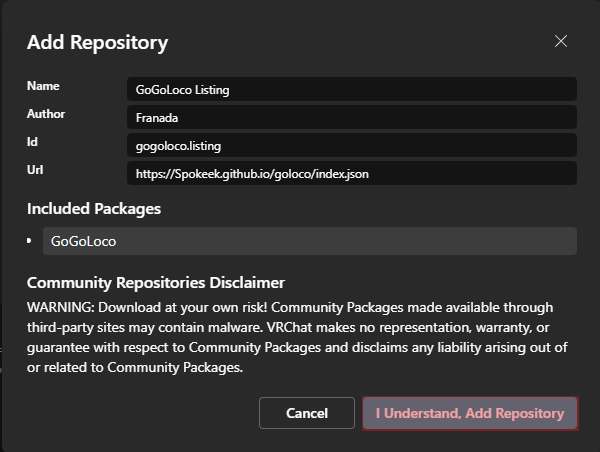Click the Name field with GoGoLoco Listing
This screenshot has height=452, width=600.
[x=352, y=89]
